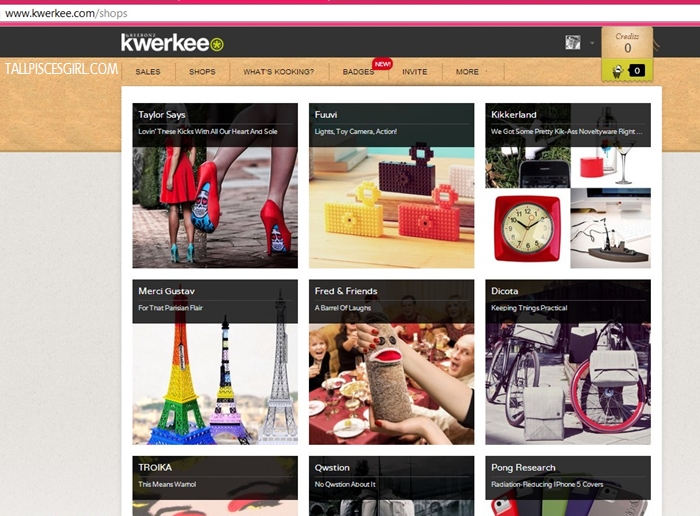700x516 pixels.
Task: Expand the dropdown arrow beside avatar
Action: [592, 43]
